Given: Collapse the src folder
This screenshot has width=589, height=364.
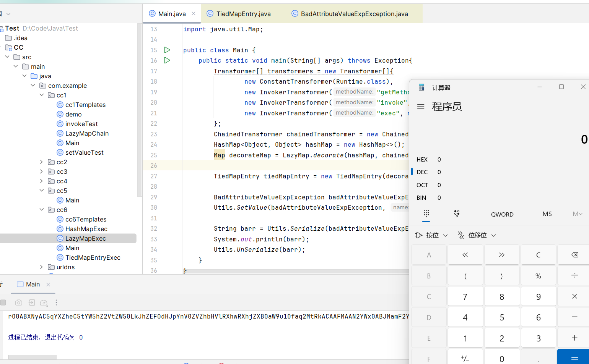Looking at the screenshot, I should pyautogui.click(x=7, y=57).
